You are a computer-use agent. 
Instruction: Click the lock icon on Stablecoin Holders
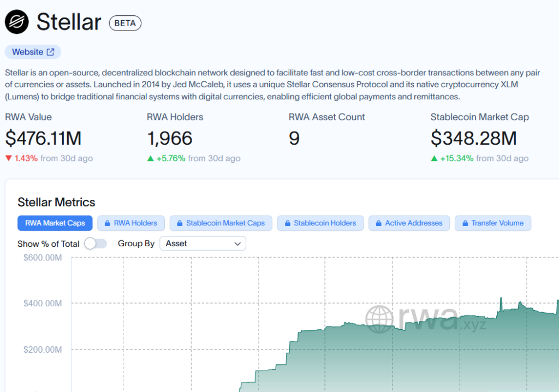coord(287,223)
